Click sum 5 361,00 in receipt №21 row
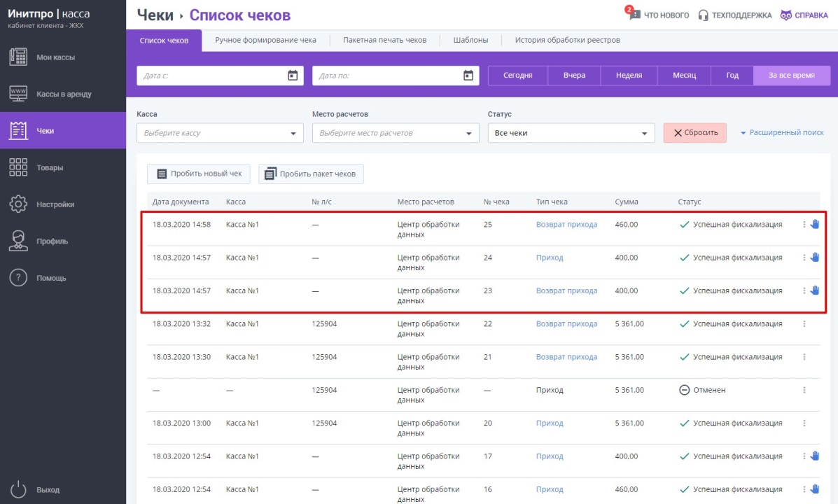This screenshot has width=838, height=504. (629, 357)
